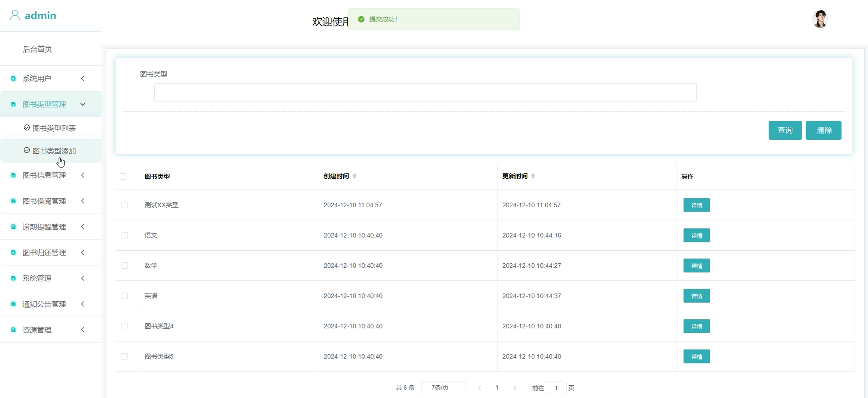The width and height of the screenshot is (868, 398).
Task: Open 图书类型列表 submenu item
Action: pos(54,128)
